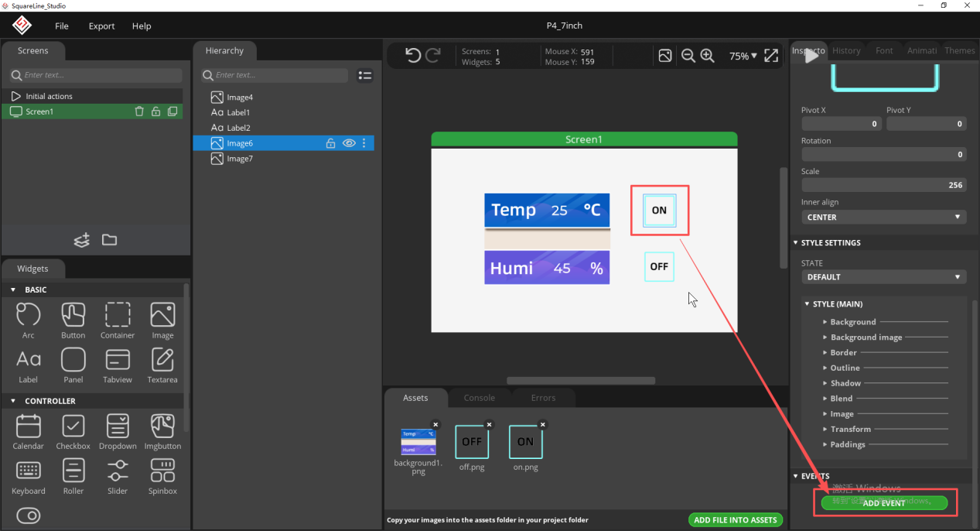The image size is (980, 531).
Task: Click the folder icon in the Screens panel
Action: [110, 240]
